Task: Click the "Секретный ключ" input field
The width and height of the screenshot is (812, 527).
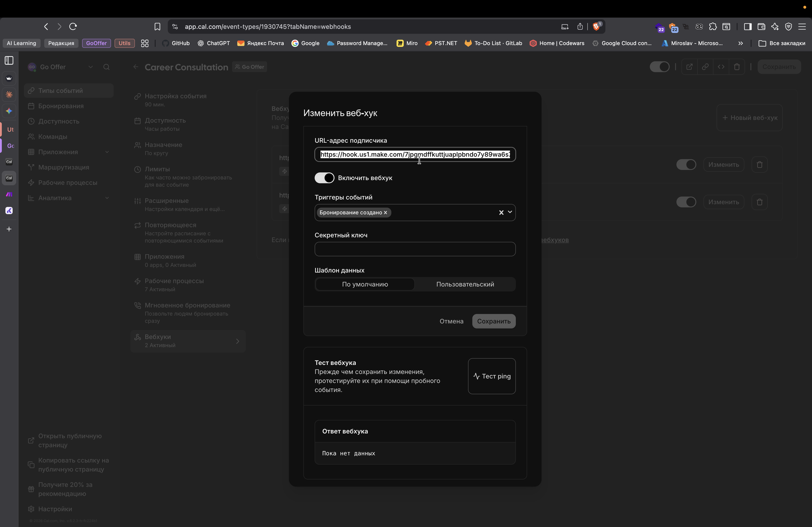Action: (x=415, y=249)
